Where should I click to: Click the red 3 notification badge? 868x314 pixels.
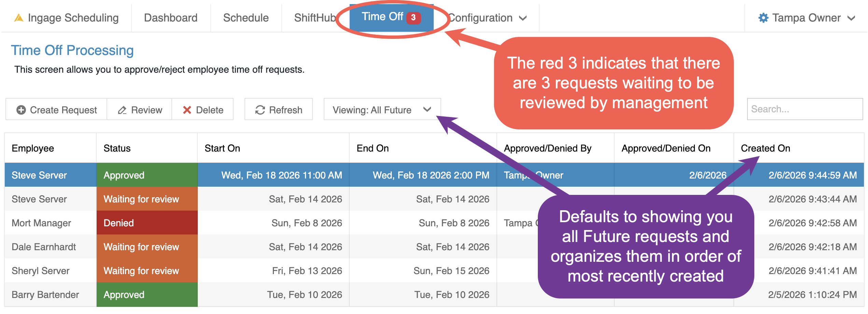pyautogui.click(x=413, y=17)
